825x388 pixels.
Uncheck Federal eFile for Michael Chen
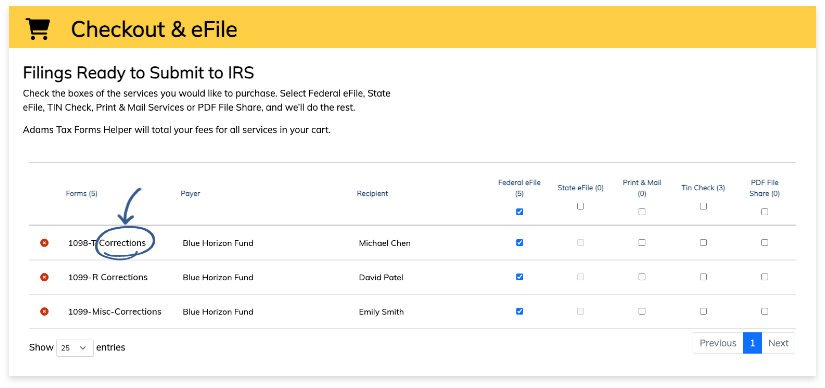[519, 243]
